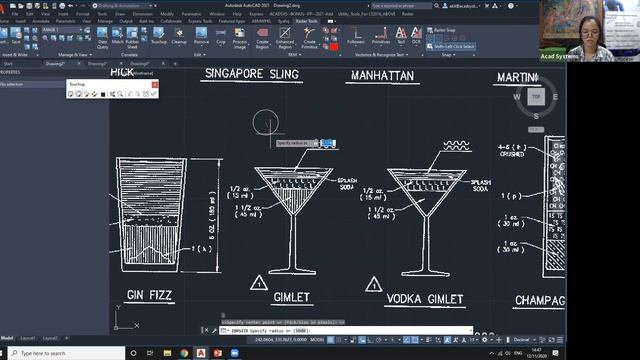Screen dimensions: 640x360
Task: Click the ViewCube TOP face
Action: pyautogui.click(x=536, y=97)
